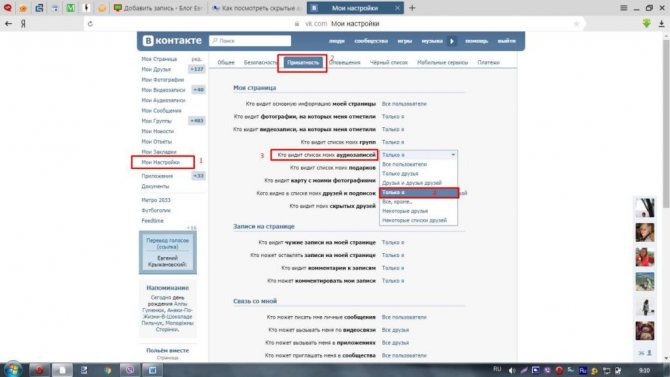Open Мои Настройки in the left sidebar
Viewport: 670px width, 377px height.
pyautogui.click(x=161, y=162)
